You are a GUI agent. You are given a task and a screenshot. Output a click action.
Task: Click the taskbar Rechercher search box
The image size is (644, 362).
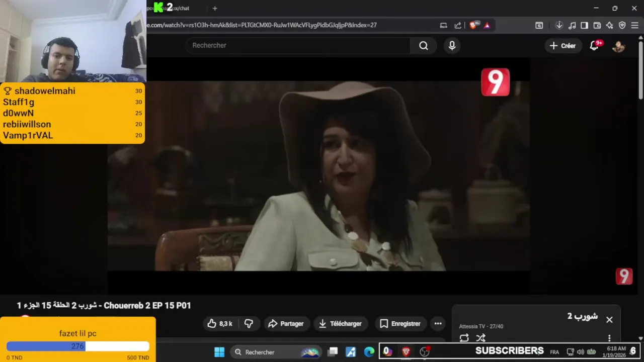(276, 352)
